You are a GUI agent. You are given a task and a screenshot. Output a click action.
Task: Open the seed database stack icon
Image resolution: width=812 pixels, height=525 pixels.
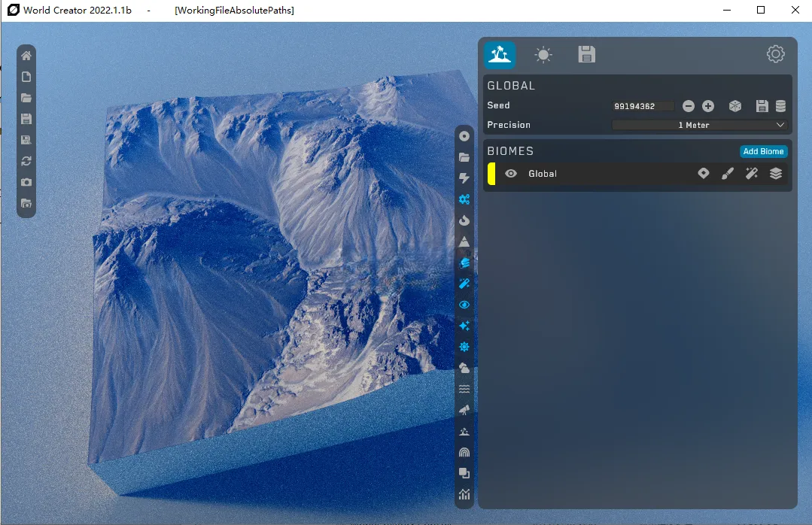tap(781, 106)
